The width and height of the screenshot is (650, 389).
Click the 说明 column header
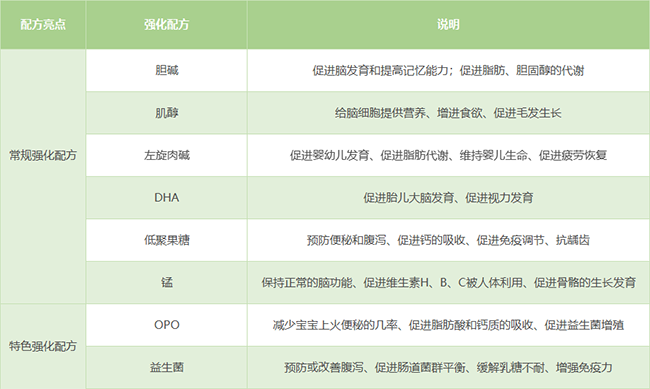pyautogui.click(x=449, y=24)
